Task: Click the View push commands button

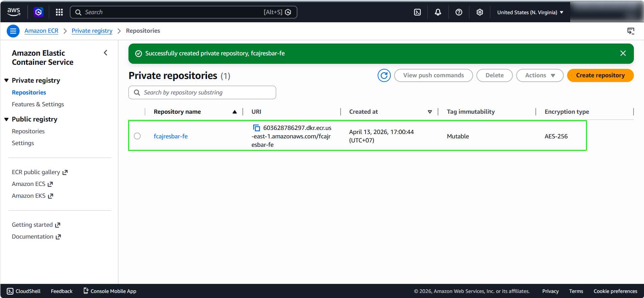Action: pyautogui.click(x=433, y=75)
